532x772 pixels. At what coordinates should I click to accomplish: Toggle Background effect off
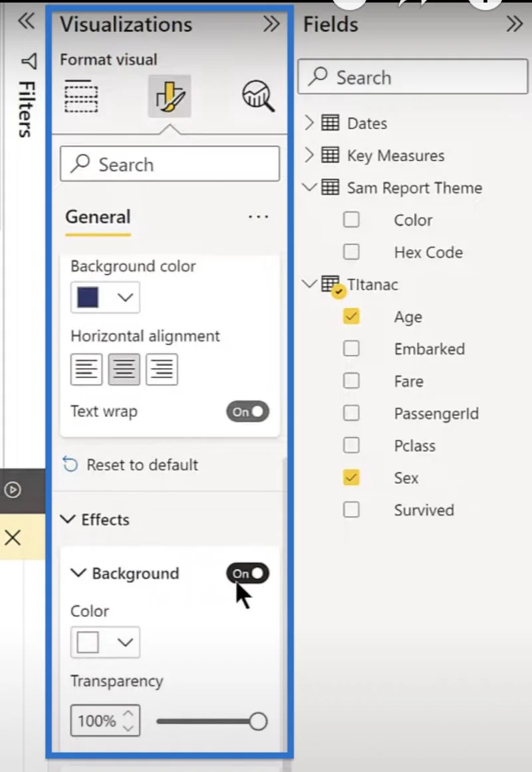click(247, 573)
